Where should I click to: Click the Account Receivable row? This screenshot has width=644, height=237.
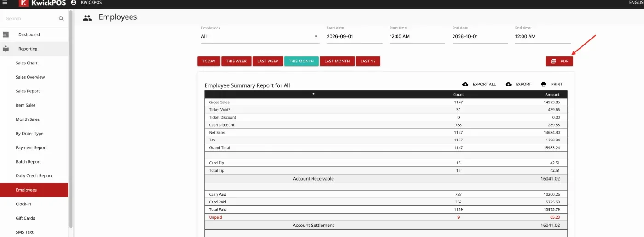pos(386,178)
